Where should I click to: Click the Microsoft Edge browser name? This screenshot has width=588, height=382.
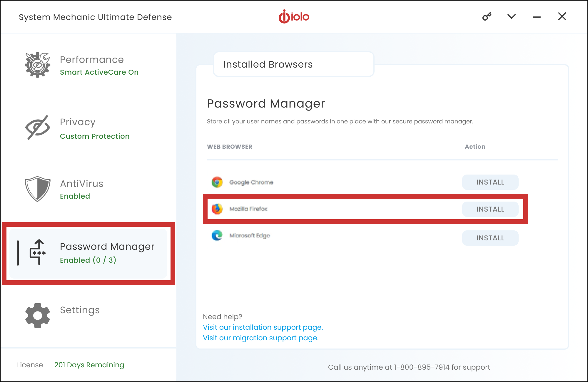[x=250, y=236]
